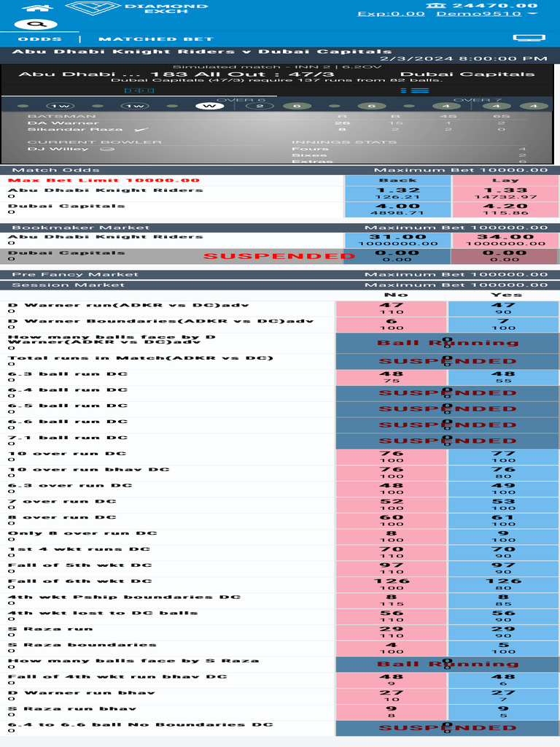The height and width of the screenshot is (747, 560).
Task: Select Yes 49 for 6.3 over run DC
Action: coord(504,489)
